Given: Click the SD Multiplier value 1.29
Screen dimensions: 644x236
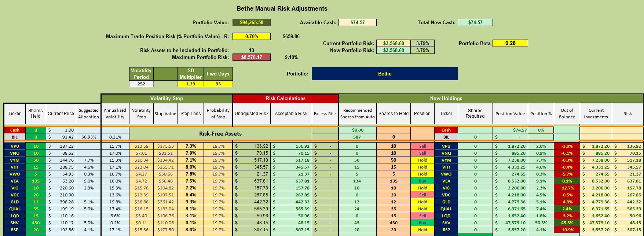Looking at the screenshot, I should (190, 84).
